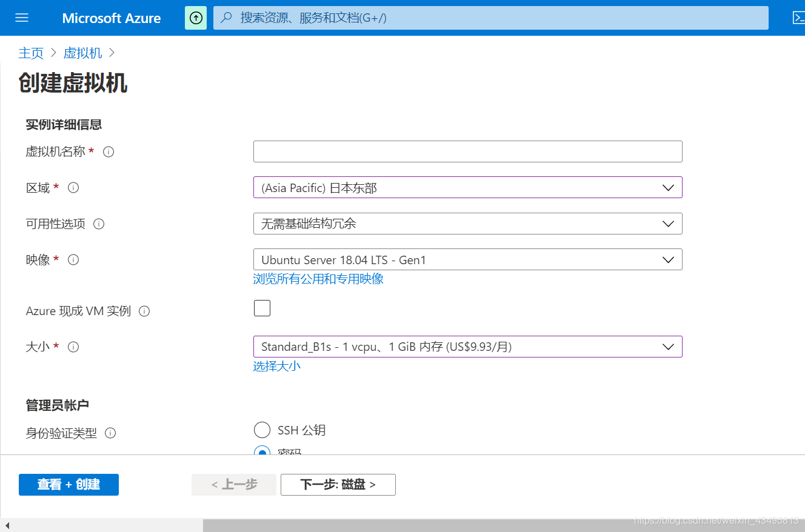
Task: Enable Azure 现成 VM 实例 checkbox
Action: click(262, 308)
